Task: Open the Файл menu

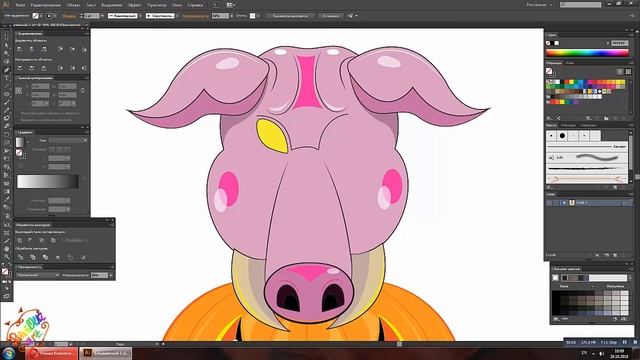Action: [20, 5]
